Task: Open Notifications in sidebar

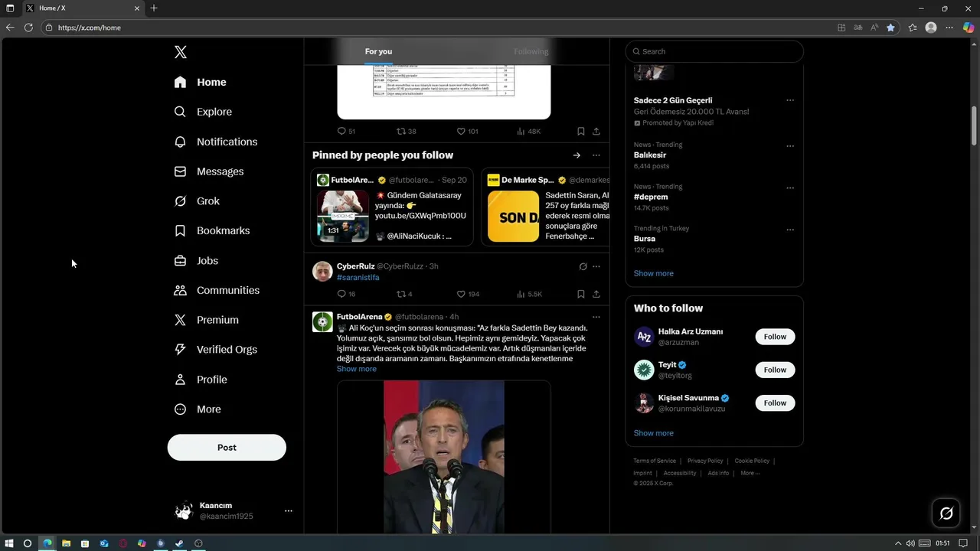Action: [216, 142]
